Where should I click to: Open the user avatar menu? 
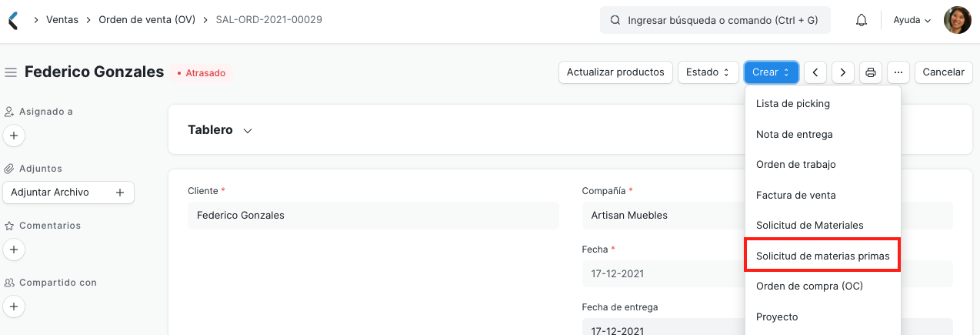click(958, 20)
